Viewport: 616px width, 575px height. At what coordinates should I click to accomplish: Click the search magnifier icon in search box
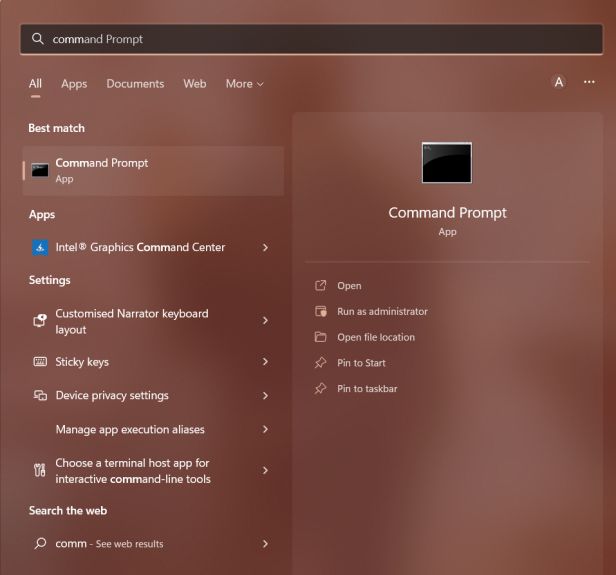(38, 39)
